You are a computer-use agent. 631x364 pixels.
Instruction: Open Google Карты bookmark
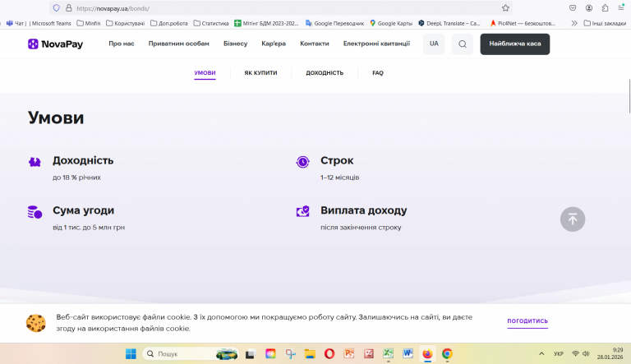click(x=391, y=23)
